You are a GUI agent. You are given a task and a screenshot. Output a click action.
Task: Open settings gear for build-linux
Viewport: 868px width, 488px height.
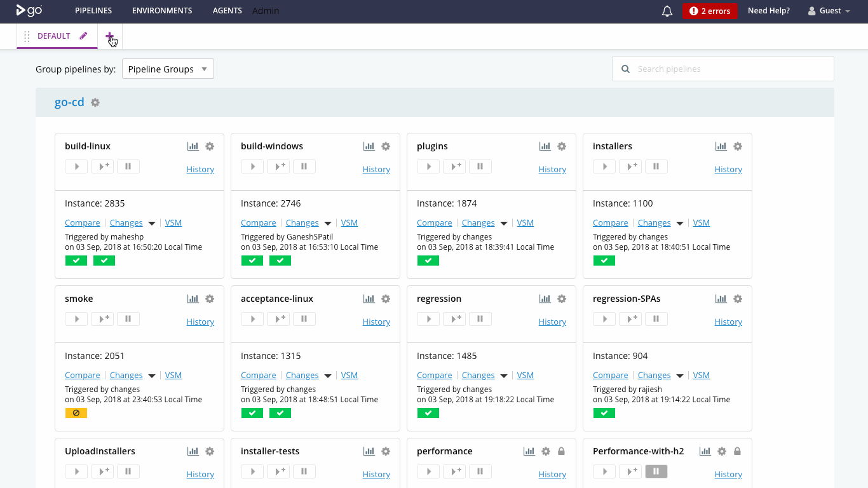[x=210, y=146]
